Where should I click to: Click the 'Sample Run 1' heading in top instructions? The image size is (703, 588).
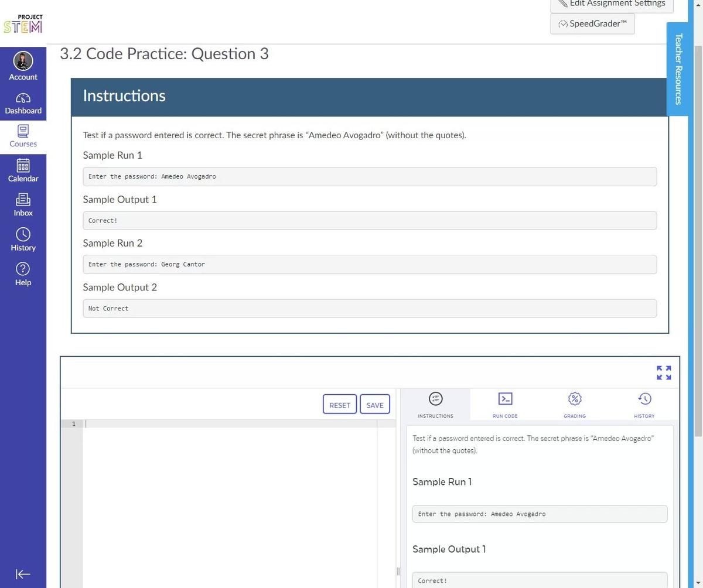112,155
